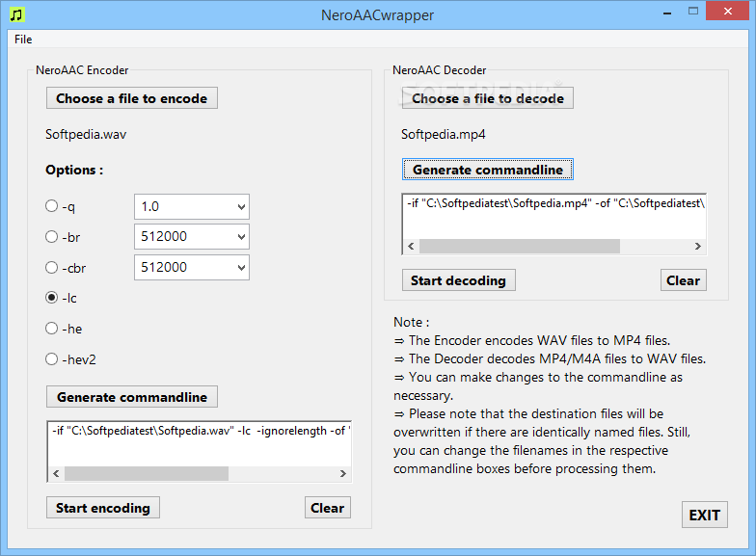
Task: Clear the decoder commandline
Action: pos(683,280)
